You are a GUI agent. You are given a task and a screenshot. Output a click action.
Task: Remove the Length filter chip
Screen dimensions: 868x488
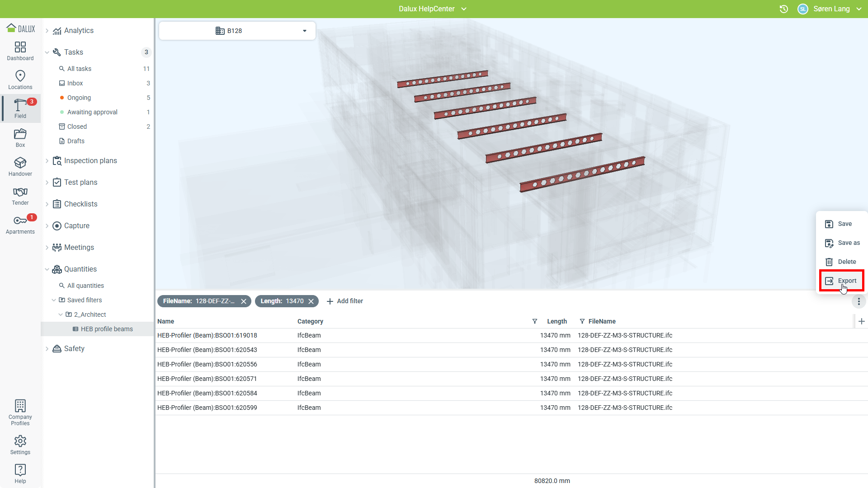click(x=311, y=301)
